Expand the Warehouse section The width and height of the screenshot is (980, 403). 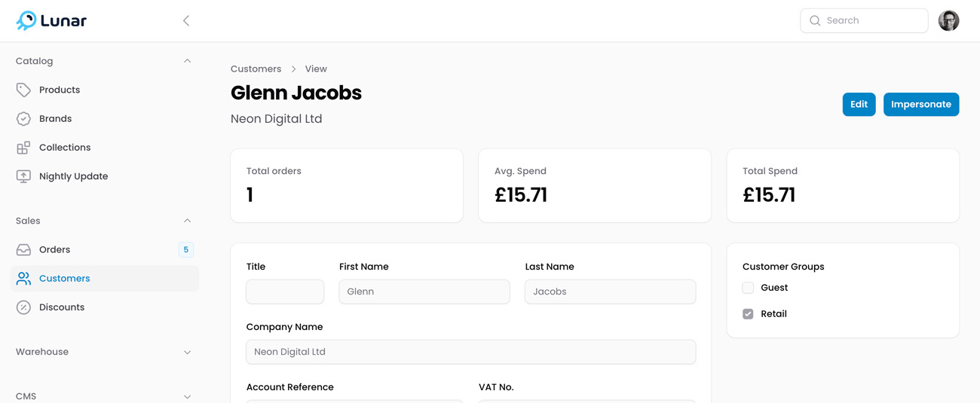click(x=187, y=353)
